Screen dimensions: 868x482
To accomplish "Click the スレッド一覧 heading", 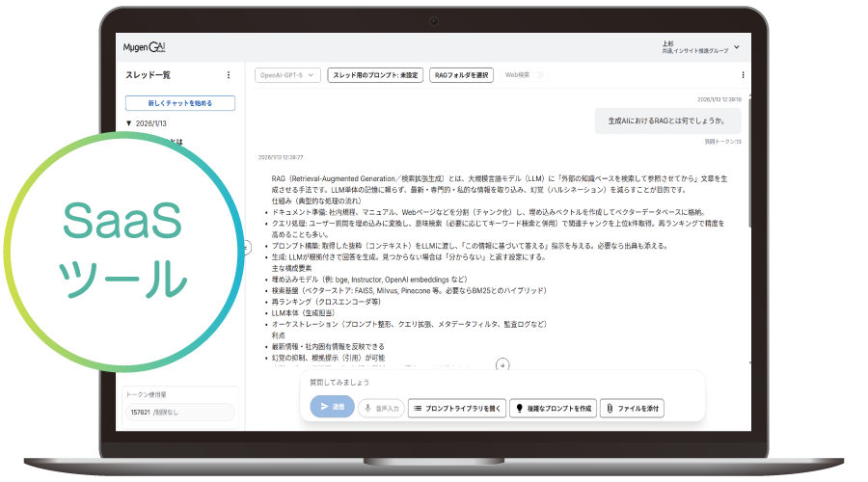I will 148,74.
